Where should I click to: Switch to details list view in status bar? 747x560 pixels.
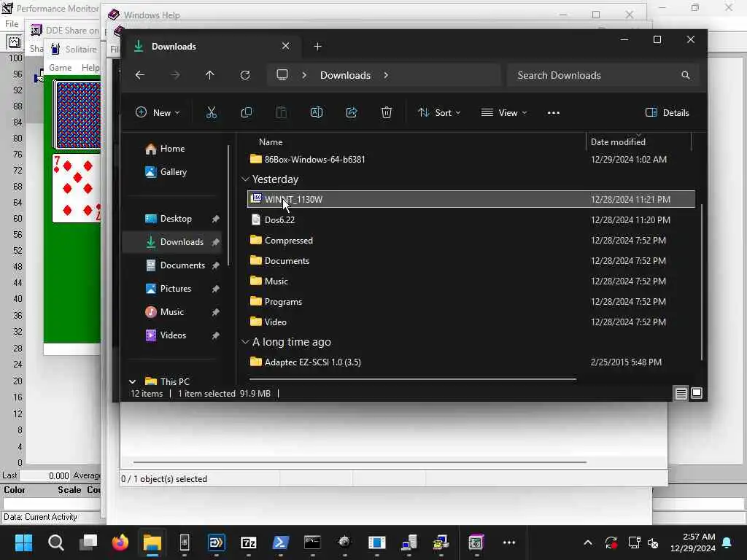[x=681, y=393]
